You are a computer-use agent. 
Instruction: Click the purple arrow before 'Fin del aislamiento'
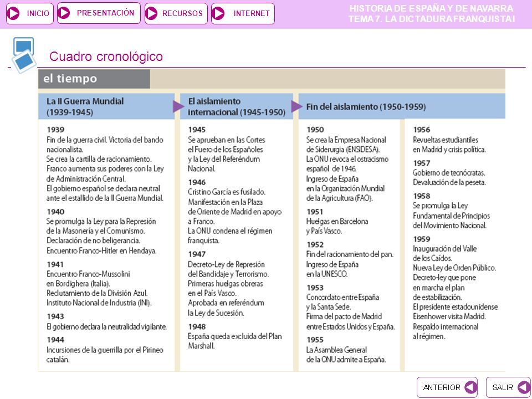296,106
